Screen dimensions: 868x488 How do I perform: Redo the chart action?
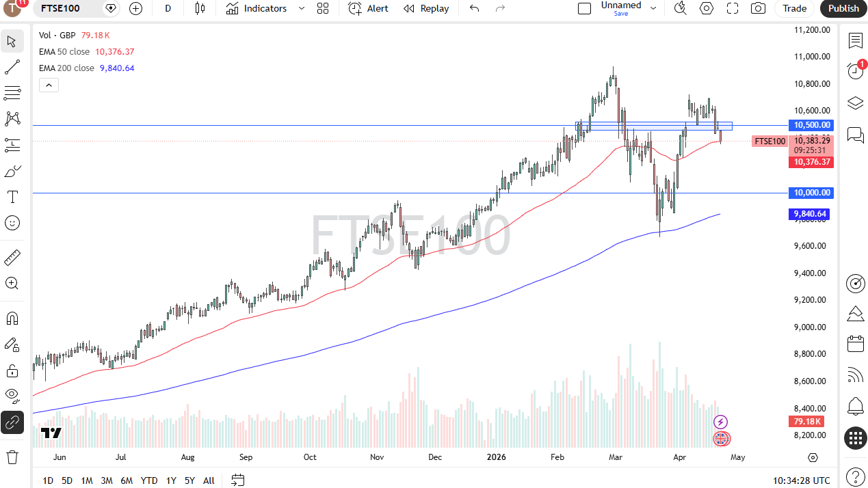click(x=500, y=8)
